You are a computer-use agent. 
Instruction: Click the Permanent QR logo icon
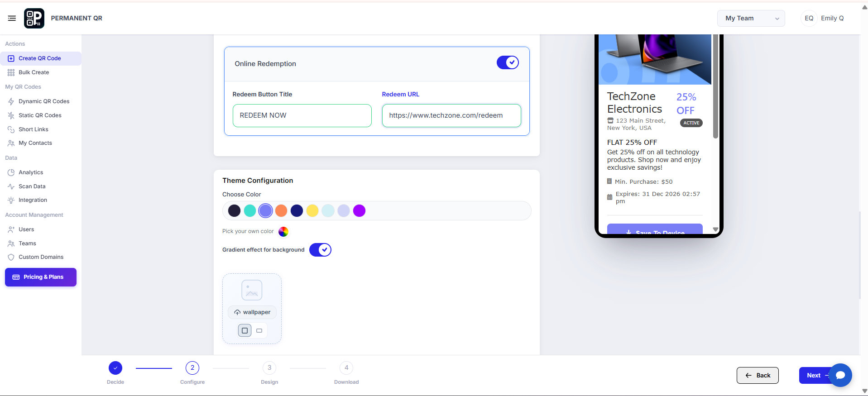(x=34, y=18)
